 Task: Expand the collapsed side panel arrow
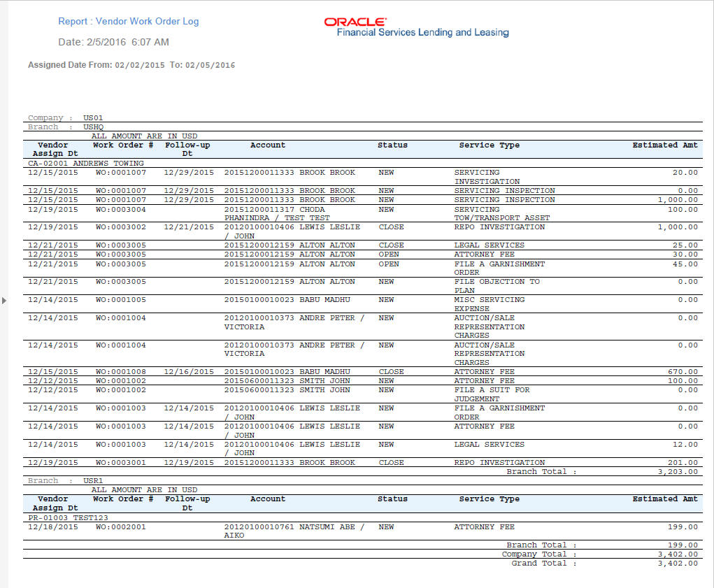4,299
